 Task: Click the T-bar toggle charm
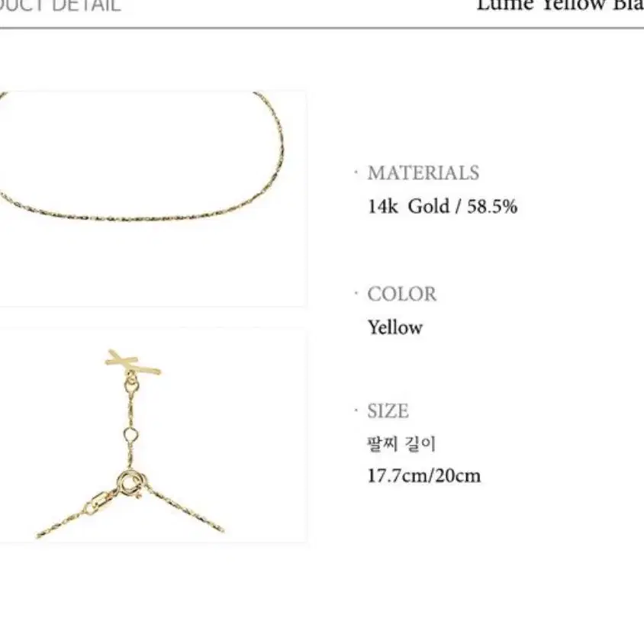133,362
